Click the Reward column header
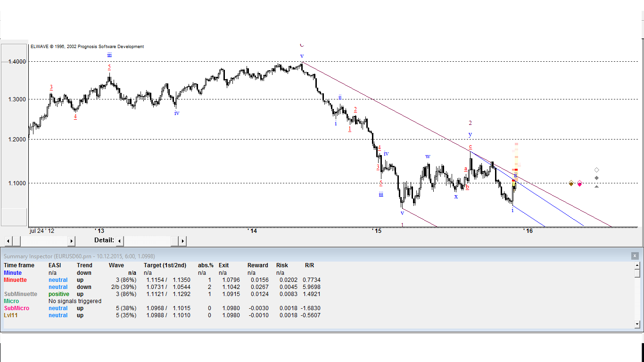This screenshot has width=644, height=362. point(258,265)
